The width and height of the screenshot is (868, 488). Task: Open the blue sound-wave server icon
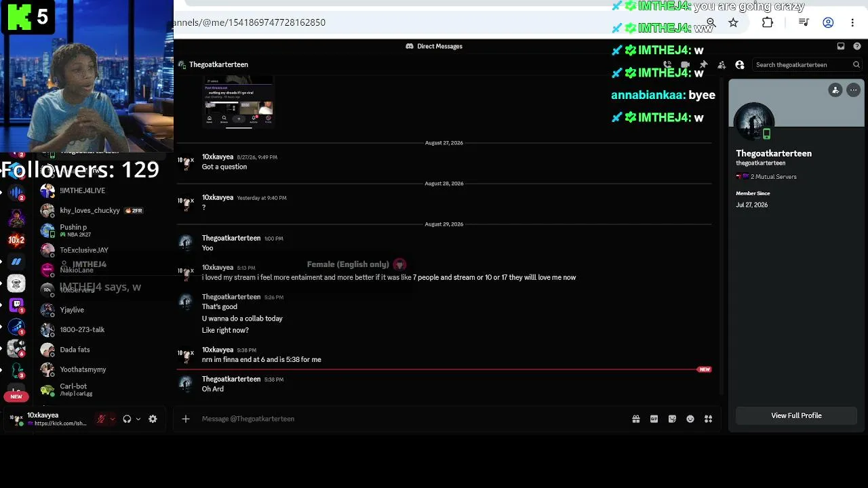[x=16, y=193]
